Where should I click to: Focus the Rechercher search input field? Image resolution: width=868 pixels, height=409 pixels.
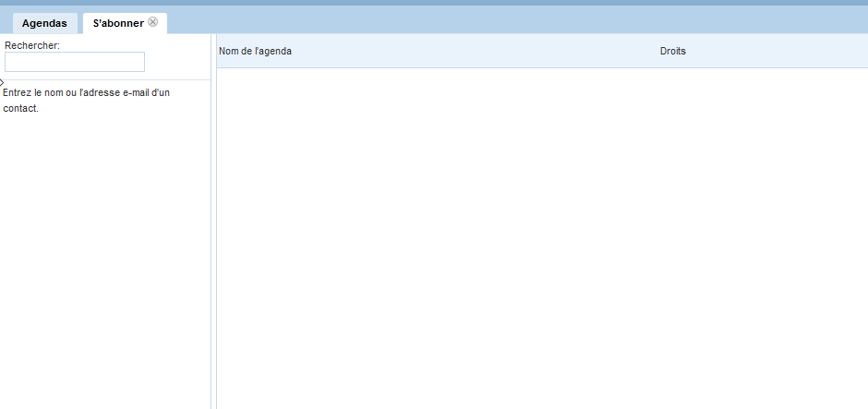tap(75, 62)
